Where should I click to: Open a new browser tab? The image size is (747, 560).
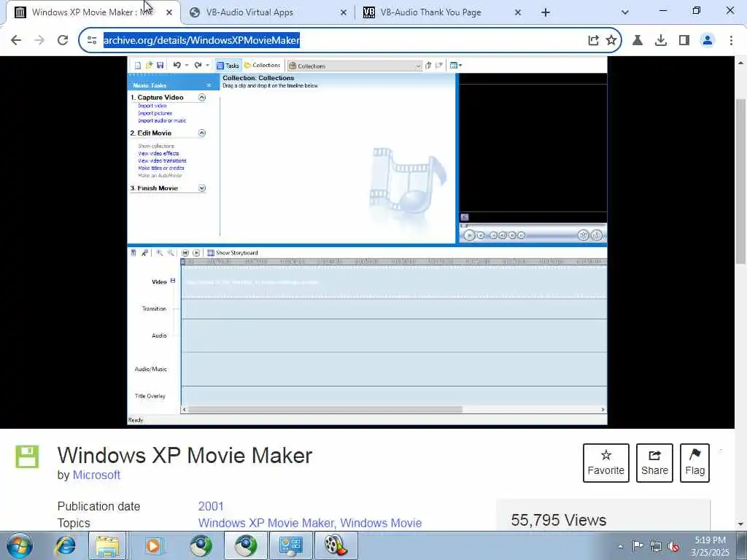(x=546, y=13)
